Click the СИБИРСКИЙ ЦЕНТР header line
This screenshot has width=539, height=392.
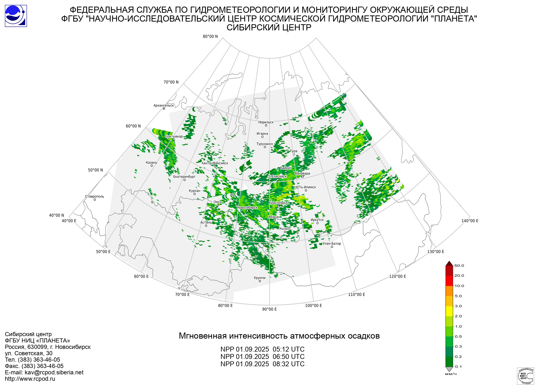coord(269,27)
